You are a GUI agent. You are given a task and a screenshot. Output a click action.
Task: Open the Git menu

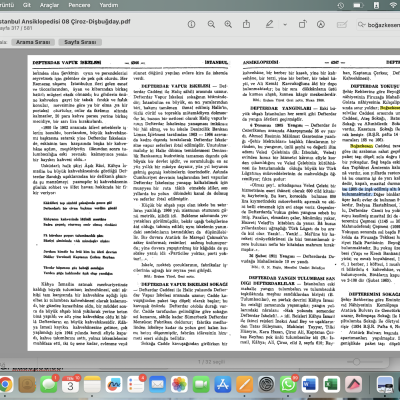(x=27, y=5)
